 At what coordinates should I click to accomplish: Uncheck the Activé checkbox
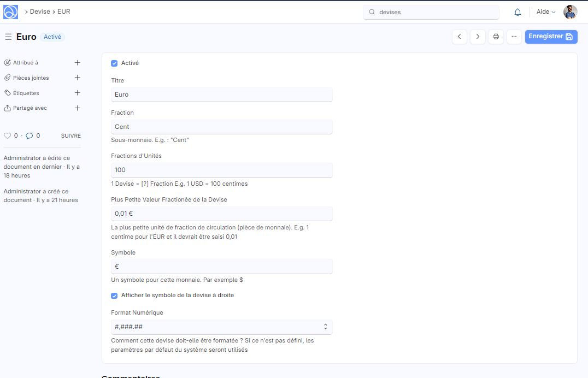click(x=114, y=63)
